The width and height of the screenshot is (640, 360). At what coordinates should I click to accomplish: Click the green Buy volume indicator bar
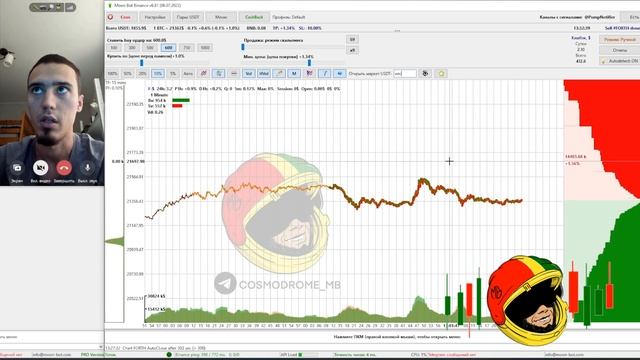coord(181,100)
